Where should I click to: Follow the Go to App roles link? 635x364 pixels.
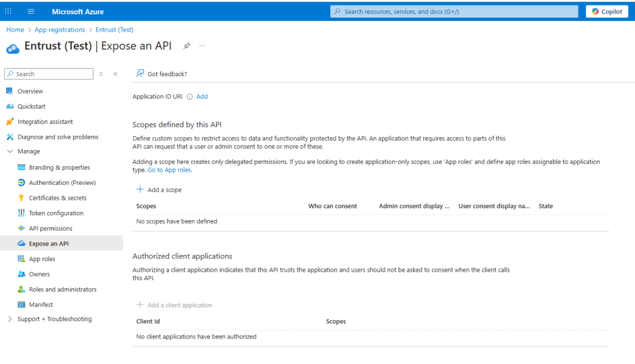click(169, 170)
